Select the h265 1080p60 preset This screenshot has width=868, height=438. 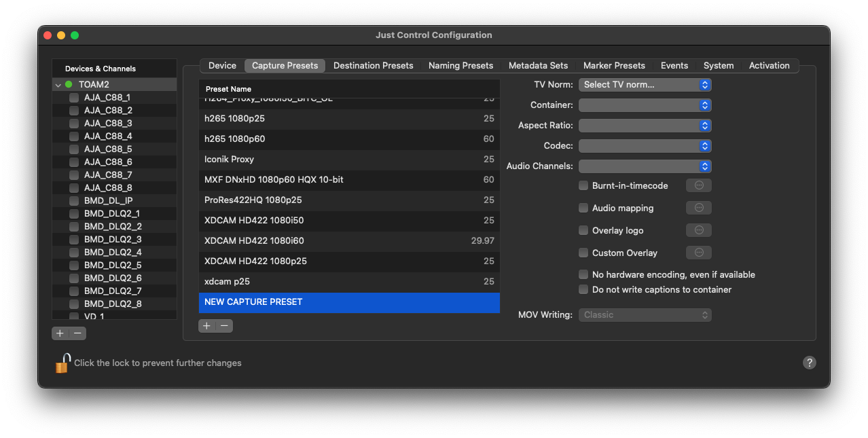(349, 139)
